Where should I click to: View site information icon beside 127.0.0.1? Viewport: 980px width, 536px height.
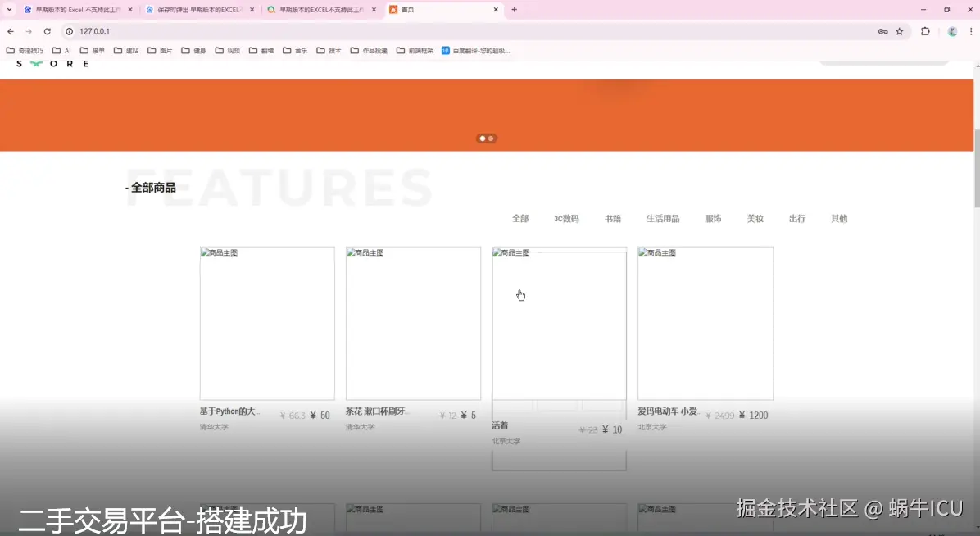70,31
